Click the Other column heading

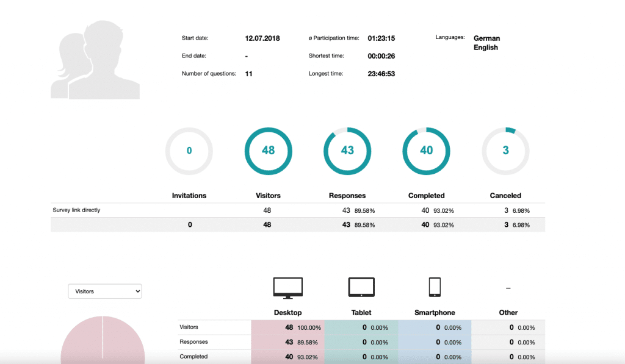click(x=508, y=313)
